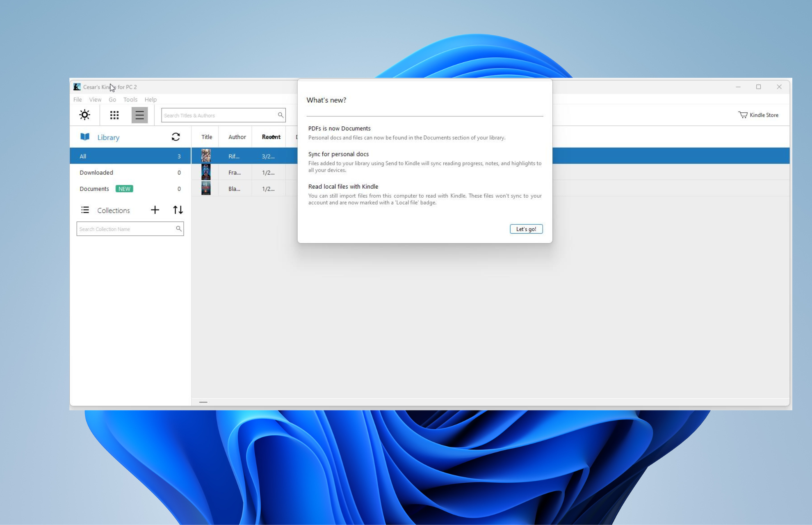Open the File menu
Image resolution: width=812 pixels, height=525 pixels.
(78, 99)
